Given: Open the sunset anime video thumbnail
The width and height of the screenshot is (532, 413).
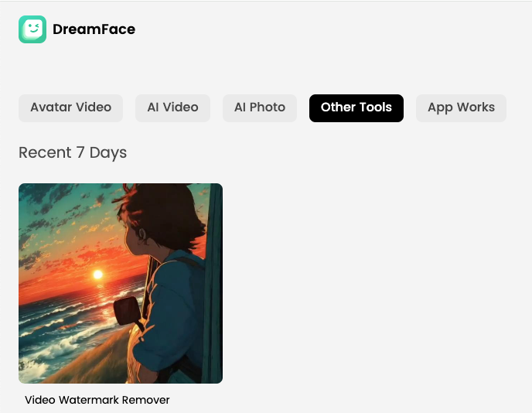Looking at the screenshot, I should coord(121,283).
